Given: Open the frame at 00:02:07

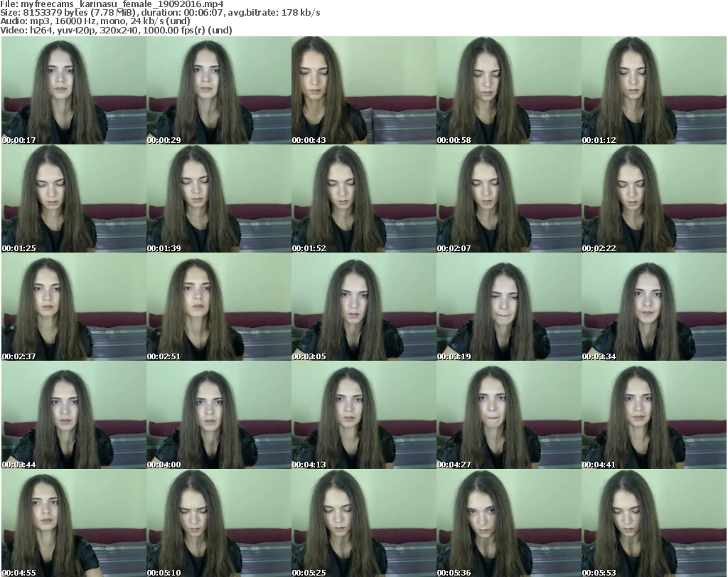Looking at the screenshot, I should click(509, 198).
